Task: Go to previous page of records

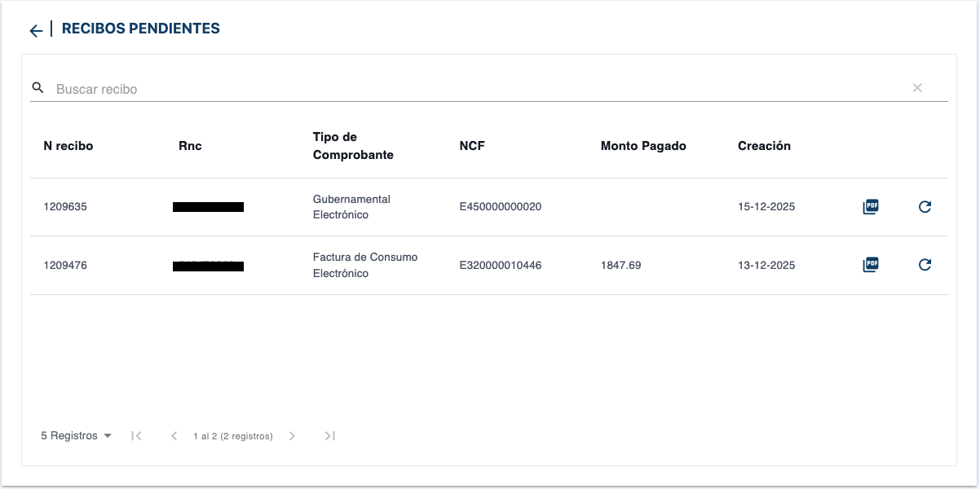Action: pos(174,436)
